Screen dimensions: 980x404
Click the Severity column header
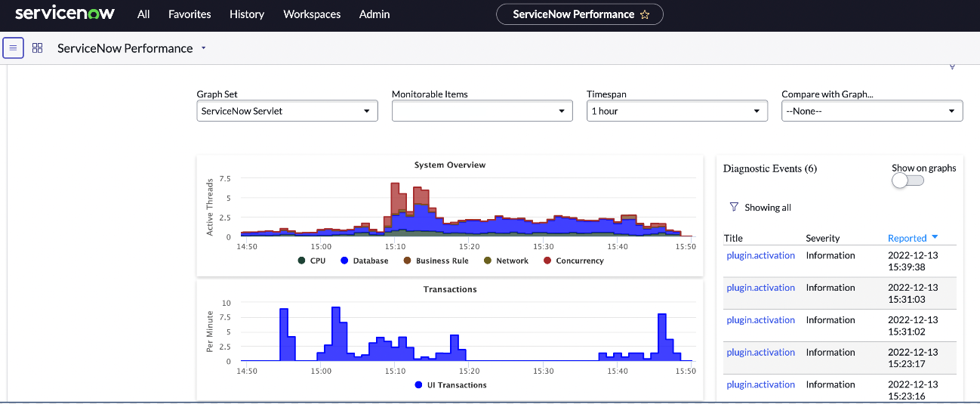click(823, 238)
